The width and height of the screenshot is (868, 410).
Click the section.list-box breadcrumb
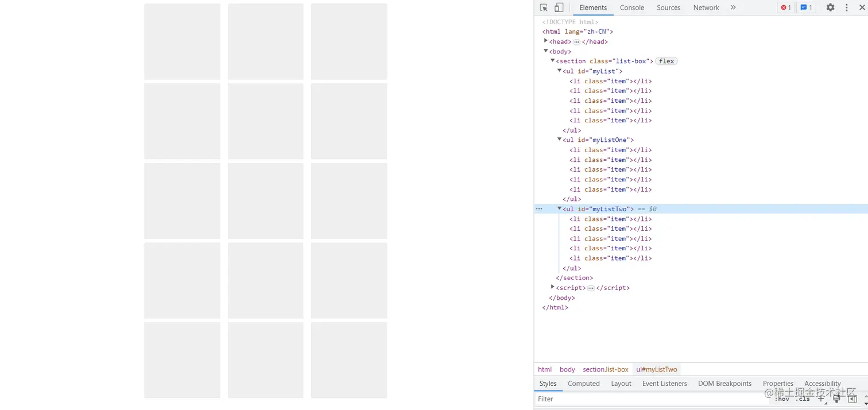606,369
